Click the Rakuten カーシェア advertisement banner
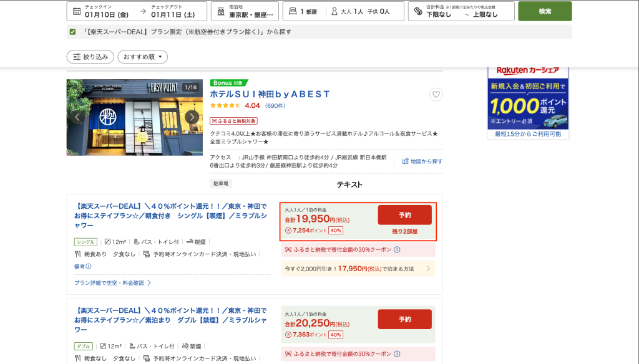Screen dimensions: 639x364 (528, 100)
